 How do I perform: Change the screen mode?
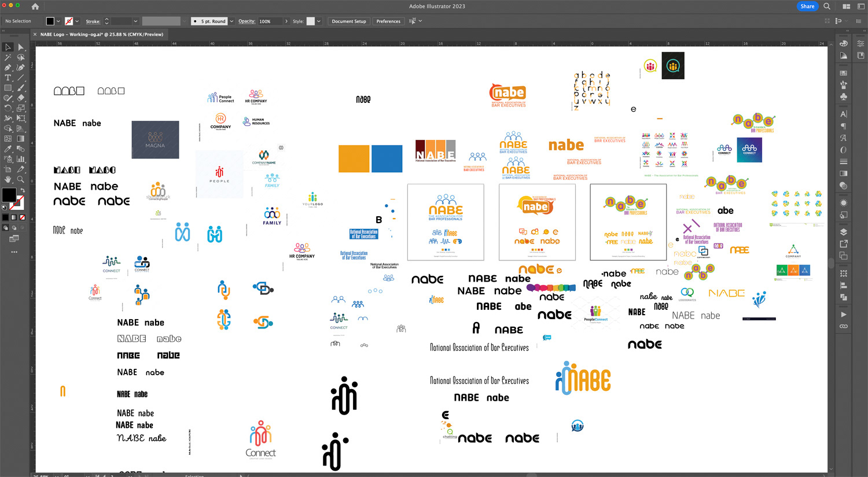point(14,239)
